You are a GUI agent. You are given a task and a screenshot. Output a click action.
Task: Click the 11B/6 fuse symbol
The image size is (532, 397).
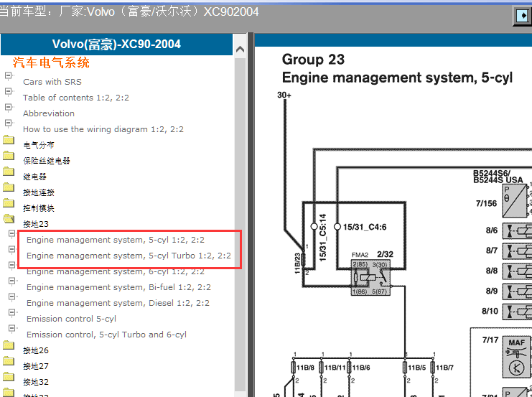[349, 368]
